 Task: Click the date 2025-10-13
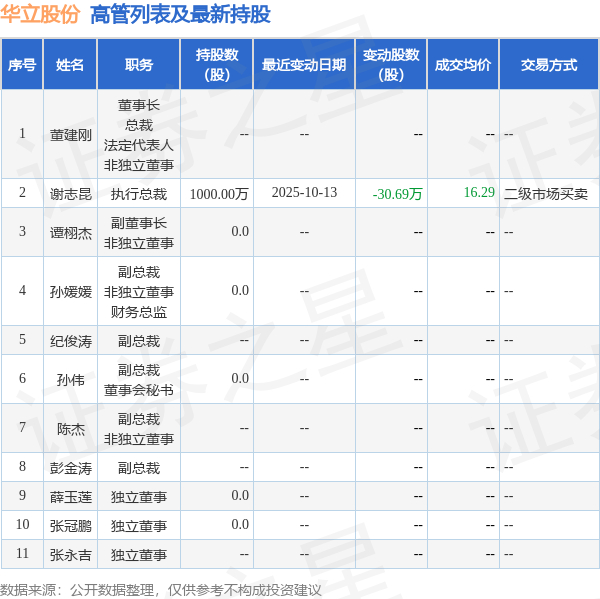click(x=304, y=192)
